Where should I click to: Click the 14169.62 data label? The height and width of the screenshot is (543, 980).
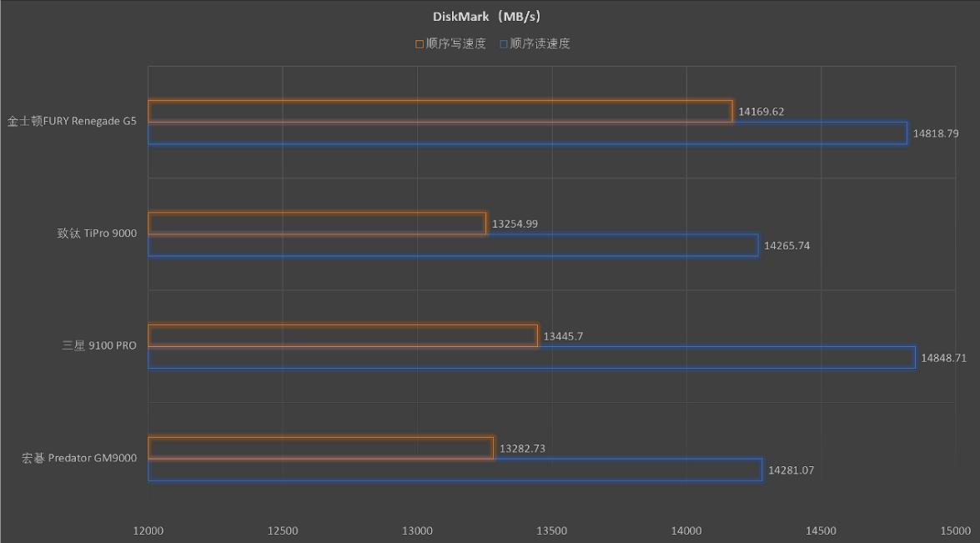pos(761,112)
